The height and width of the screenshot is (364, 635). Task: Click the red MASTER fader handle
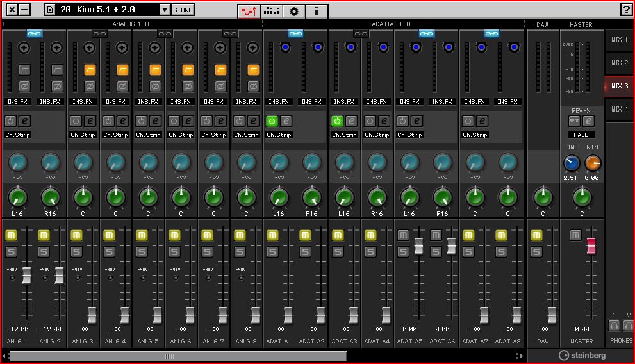click(591, 245)
